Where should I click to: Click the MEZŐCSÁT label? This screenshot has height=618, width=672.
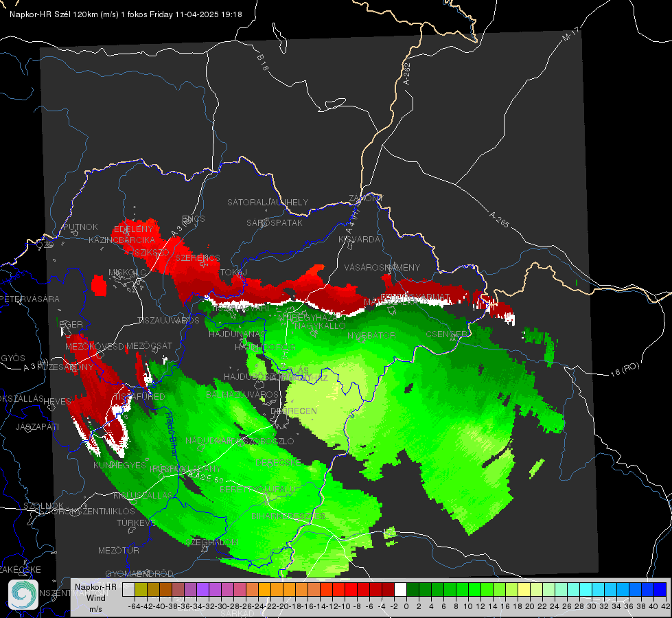pos(149,345)
